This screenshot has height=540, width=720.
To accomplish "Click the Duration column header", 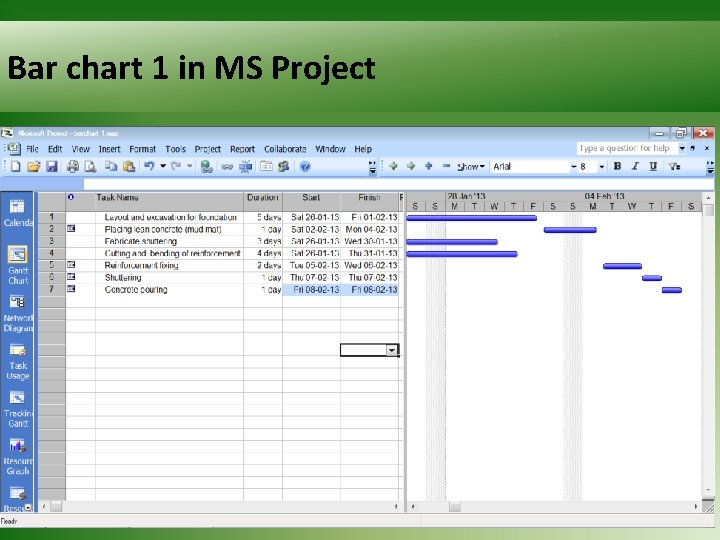I will pos(263,202).
